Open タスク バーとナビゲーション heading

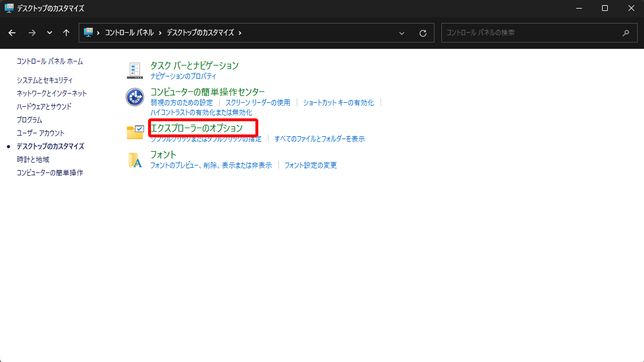point(194,66)
